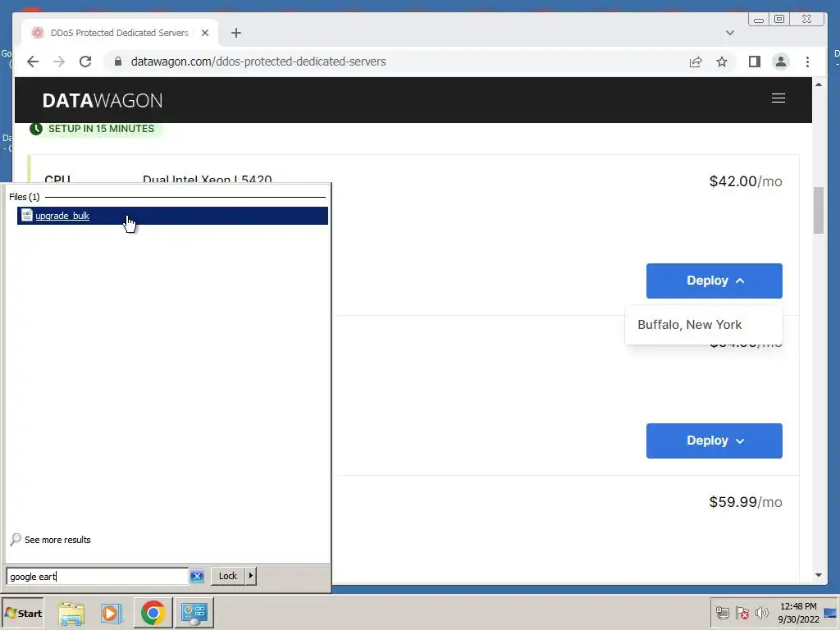Open the Action Center flag icon
This screenshot has height=630, width=840.
point(742,613)
